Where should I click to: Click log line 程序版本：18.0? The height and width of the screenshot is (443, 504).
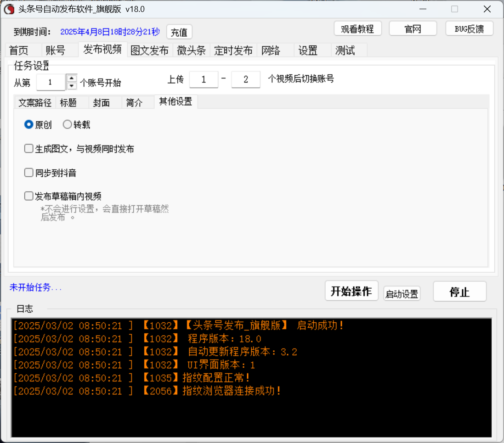[137, 339]
